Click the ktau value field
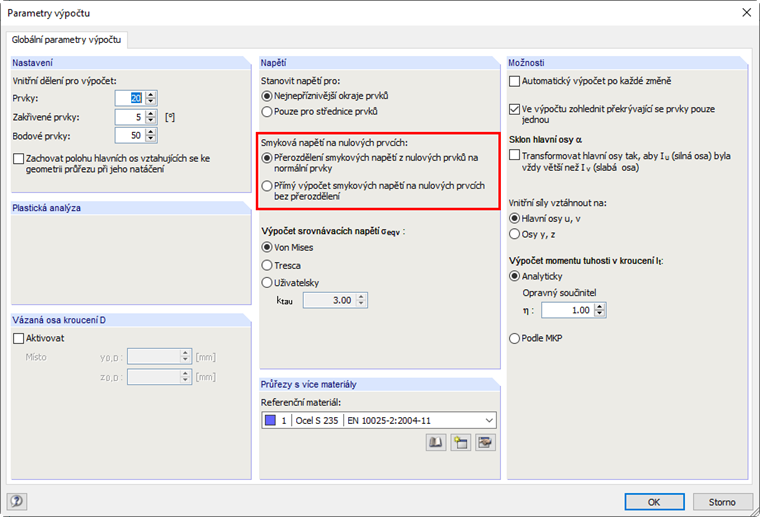 [x=330, y=300]
